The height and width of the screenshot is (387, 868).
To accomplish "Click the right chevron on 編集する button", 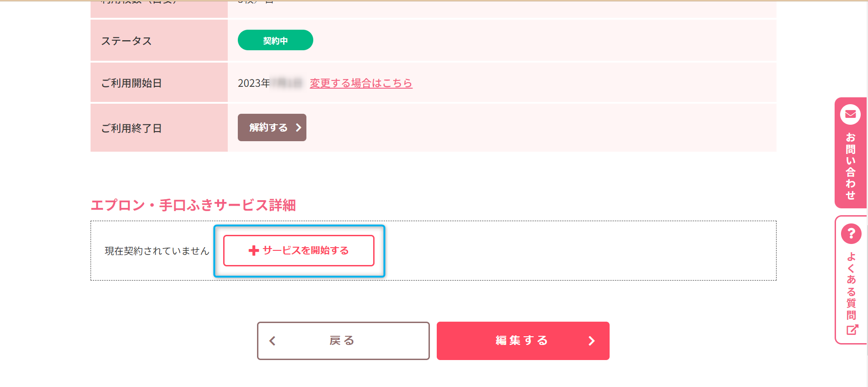I will [591, 341].
